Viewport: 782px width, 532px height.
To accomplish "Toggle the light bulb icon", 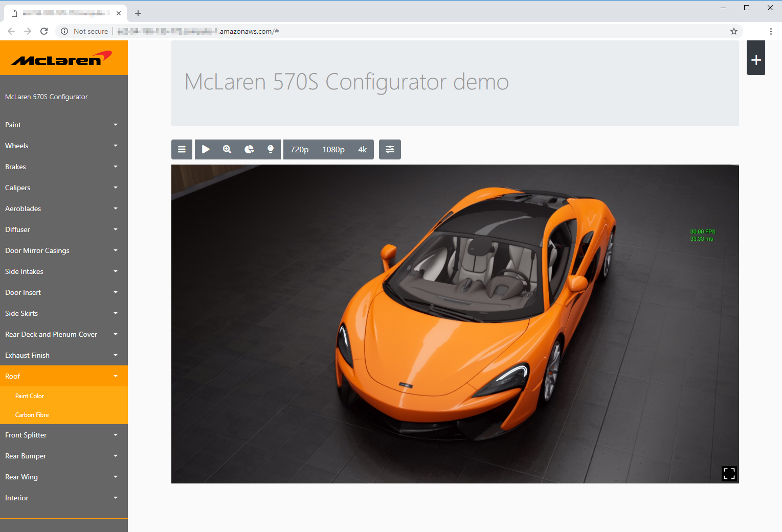I will click(271, 150).
